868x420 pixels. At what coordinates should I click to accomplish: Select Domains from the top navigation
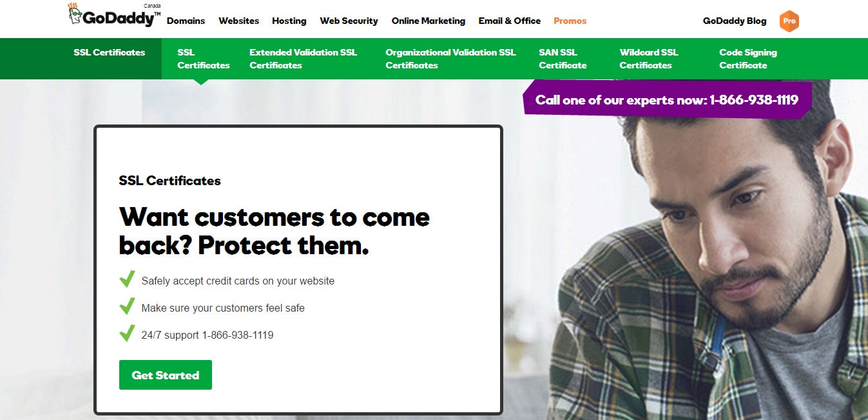[x=185, y=21]
